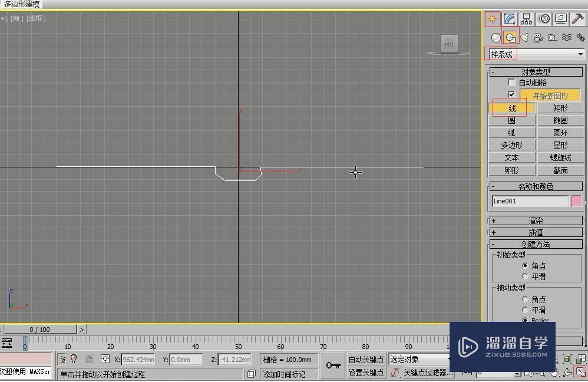Click the 圆环 donut shape button
The height and width of the screenshot is (382, 588).
pos(561,133)
